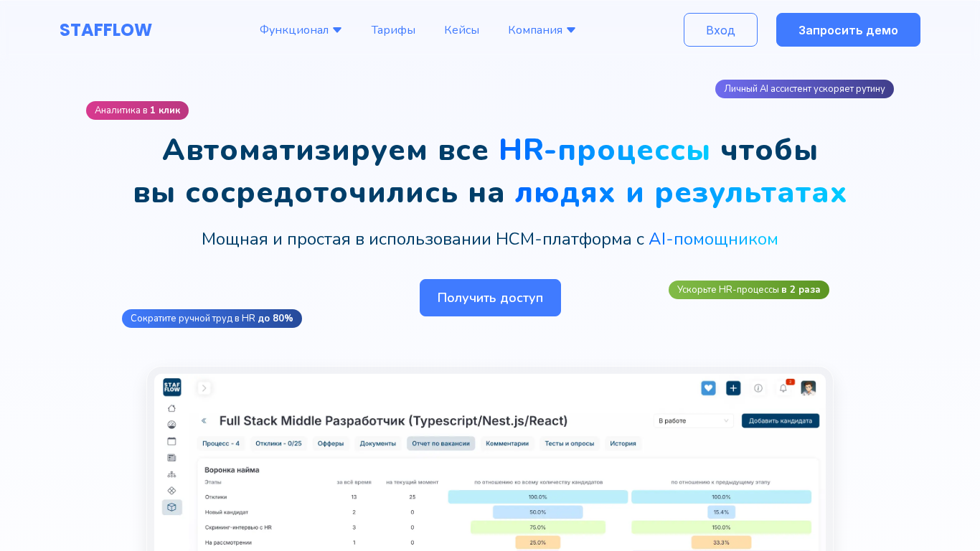Click the Вход login button
This screenshot has width=980, height=551.
(x=720, y=30)
